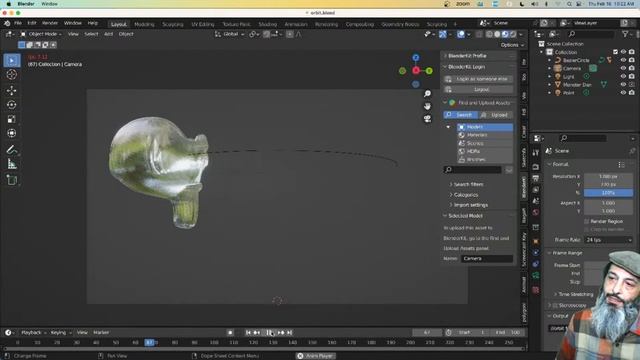The image size is (640, 360).
Task: Open Global transform orientation dropdown
Action: (x=230, y=34)
